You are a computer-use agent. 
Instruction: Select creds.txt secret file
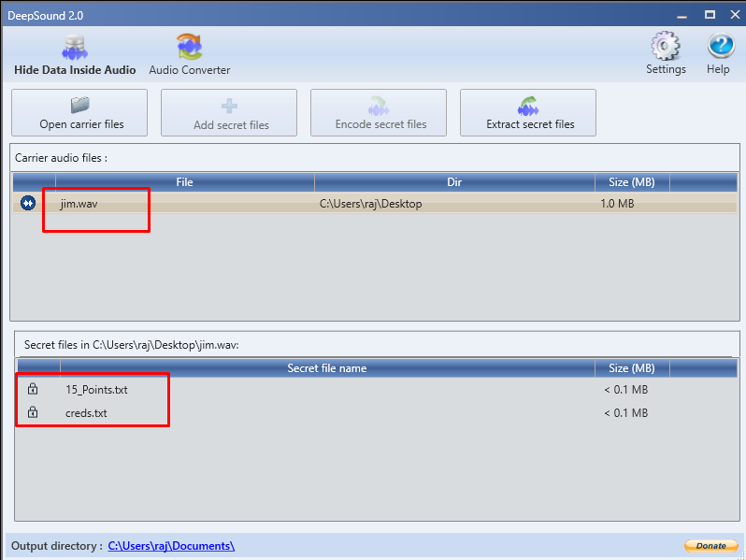[86, 413]
